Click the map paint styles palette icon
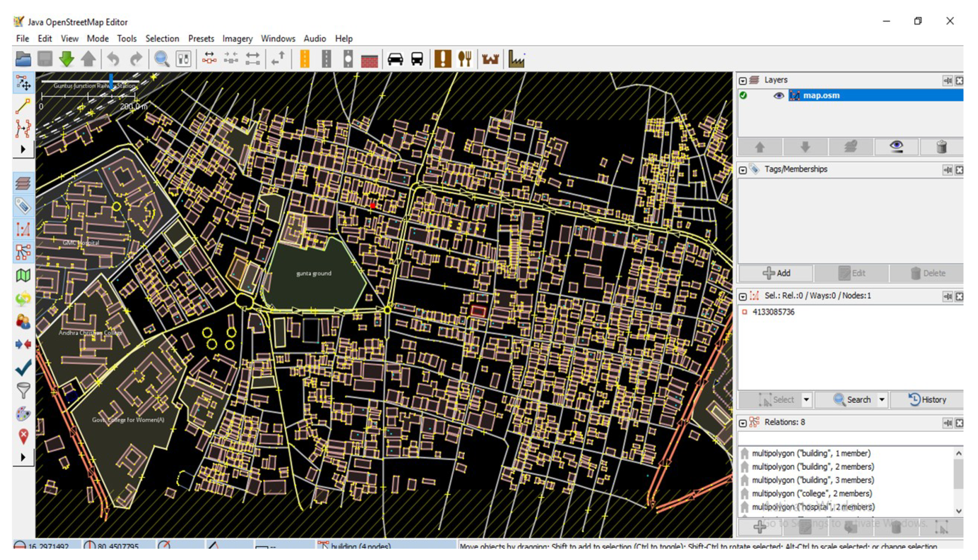The image size is (978, 560). 23,413
